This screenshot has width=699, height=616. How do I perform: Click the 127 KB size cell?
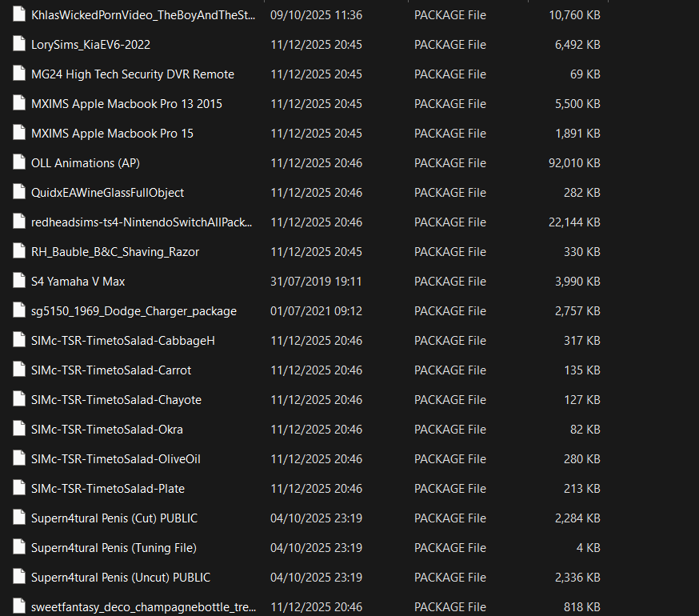point(581,400)
